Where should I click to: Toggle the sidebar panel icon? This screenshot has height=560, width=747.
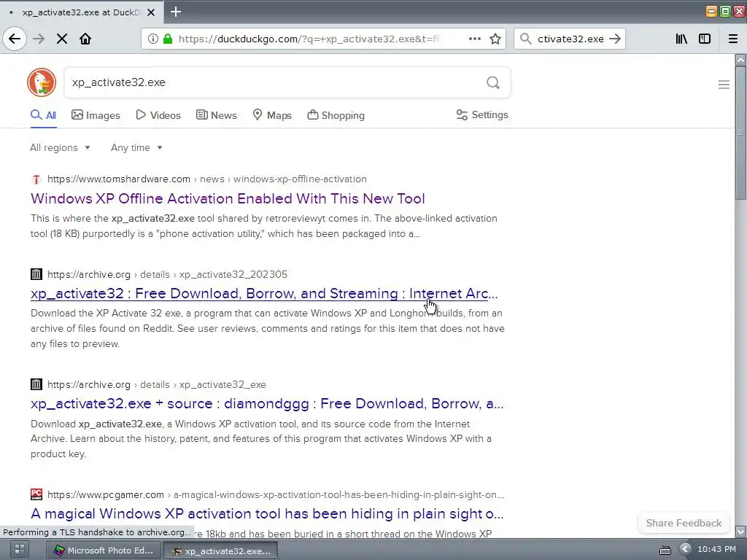705,39
